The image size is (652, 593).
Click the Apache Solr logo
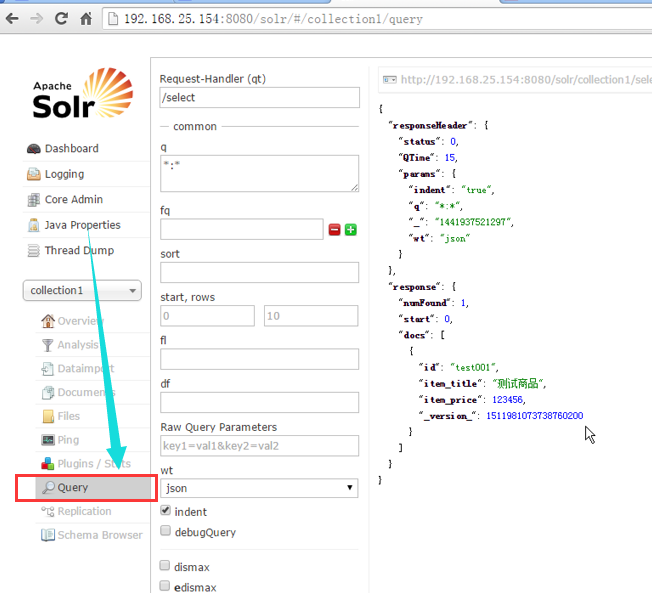coord(81,96)
